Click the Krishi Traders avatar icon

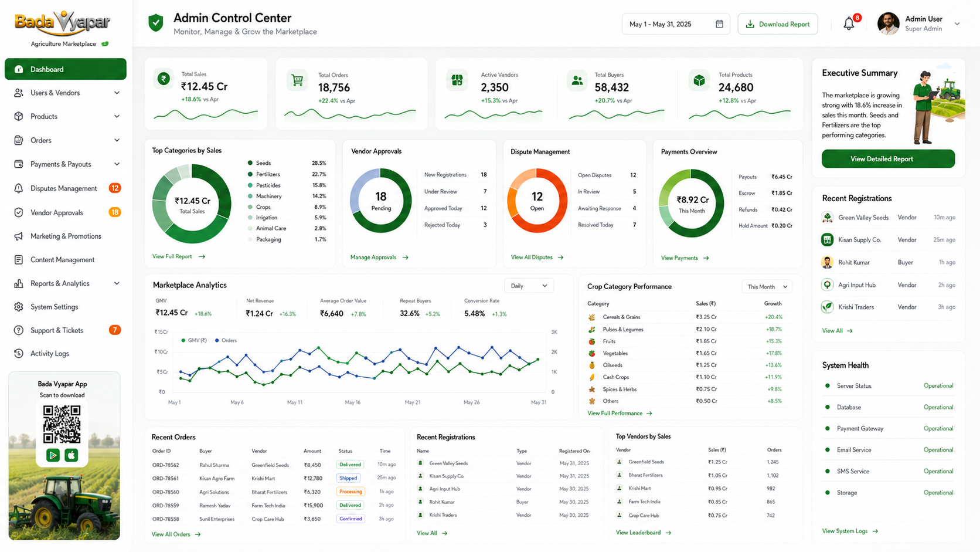coord(827,307)
